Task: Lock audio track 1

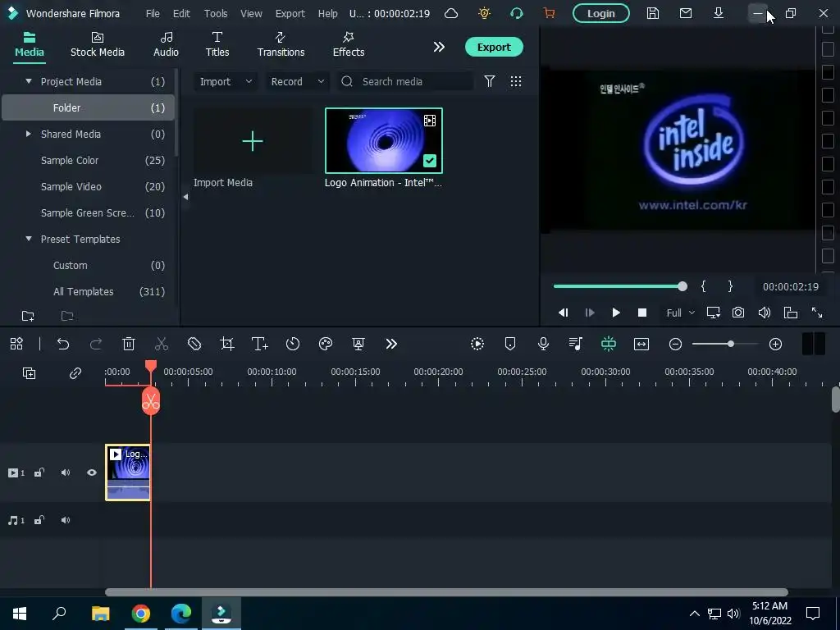Action: (x=39, y=521)
